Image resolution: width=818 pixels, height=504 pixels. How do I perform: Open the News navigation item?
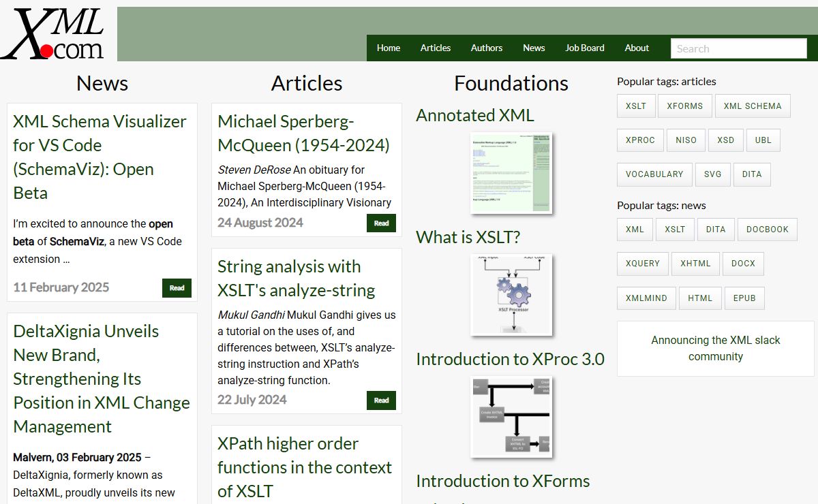click(x=534, y=48)
